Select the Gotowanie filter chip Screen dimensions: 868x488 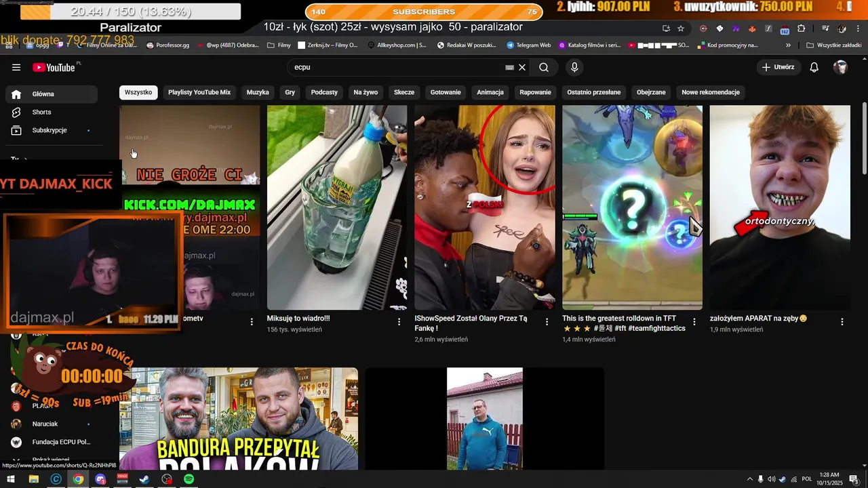(446, 92)
